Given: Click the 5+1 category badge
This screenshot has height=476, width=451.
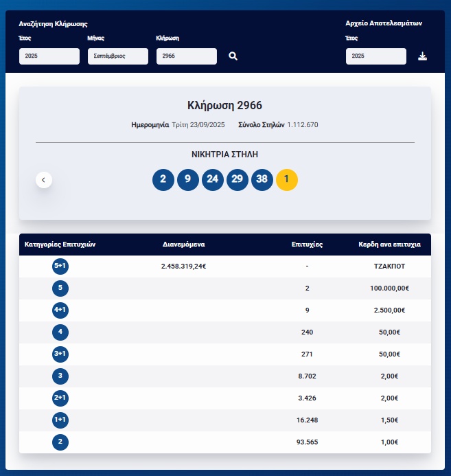Looking at the screenshot, I should 60,267.
